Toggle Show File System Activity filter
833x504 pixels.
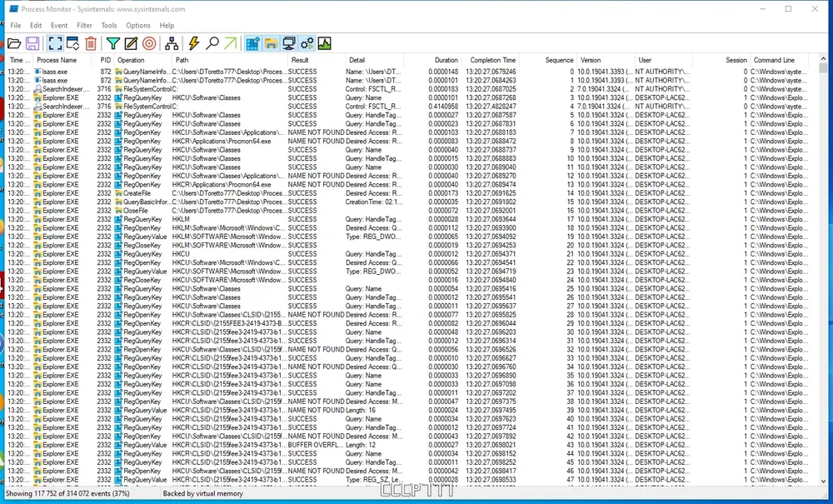(271, 43)
